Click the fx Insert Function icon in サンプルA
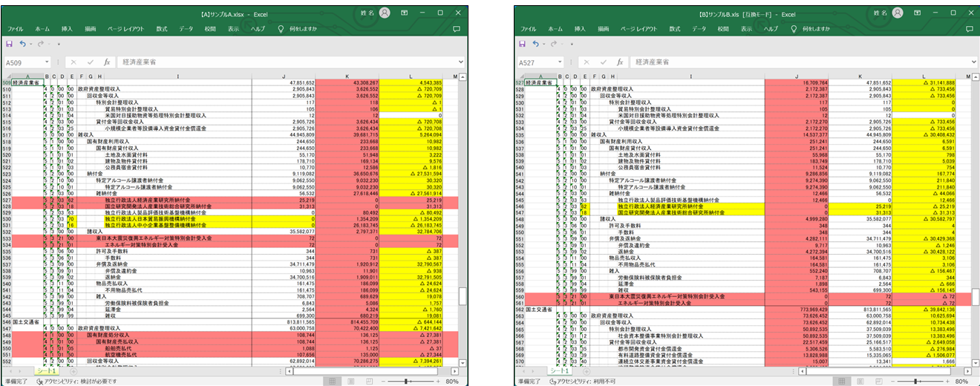This screenshot has width=980, height=386. [x=107, y=62]
